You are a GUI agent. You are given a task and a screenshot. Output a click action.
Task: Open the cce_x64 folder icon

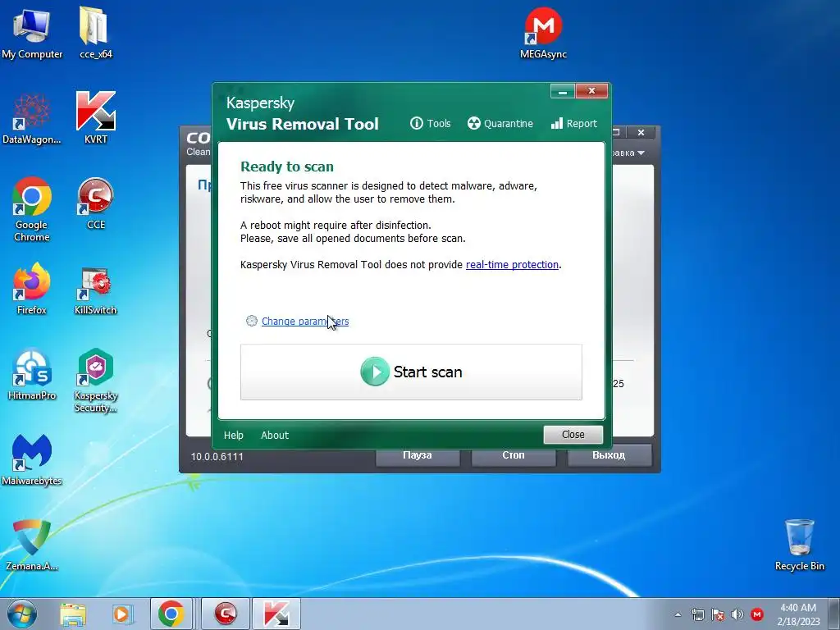pyautogui.click(x=95, y=33)
